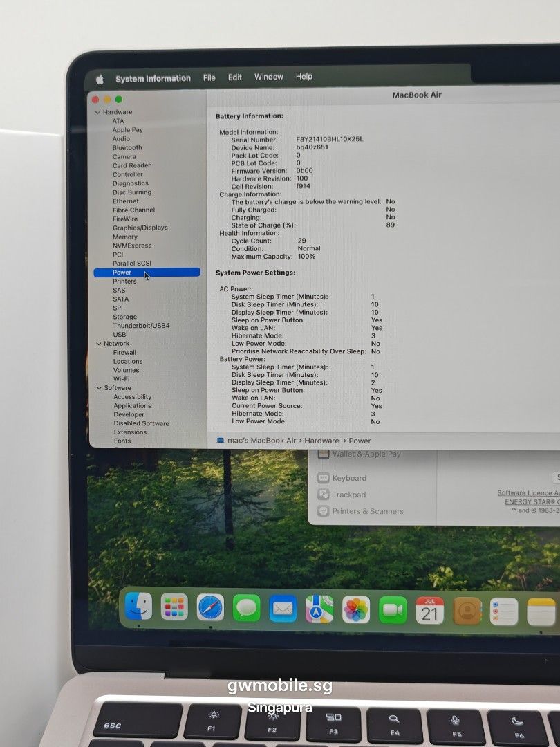Click Power in the path bar
560x747 pixels.
point(360,441)
